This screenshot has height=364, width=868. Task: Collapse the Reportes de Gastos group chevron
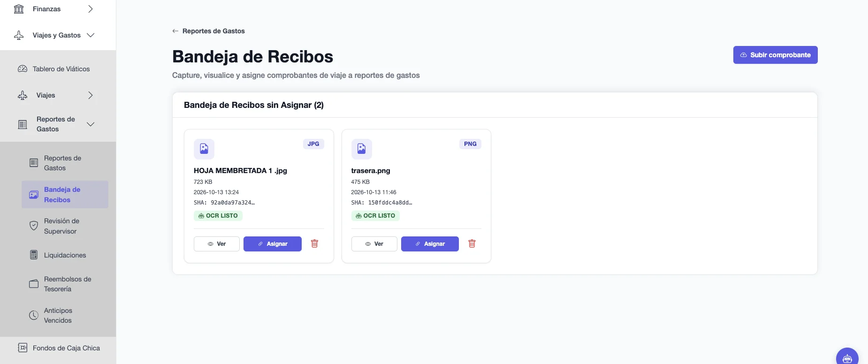tap(91, 124)
